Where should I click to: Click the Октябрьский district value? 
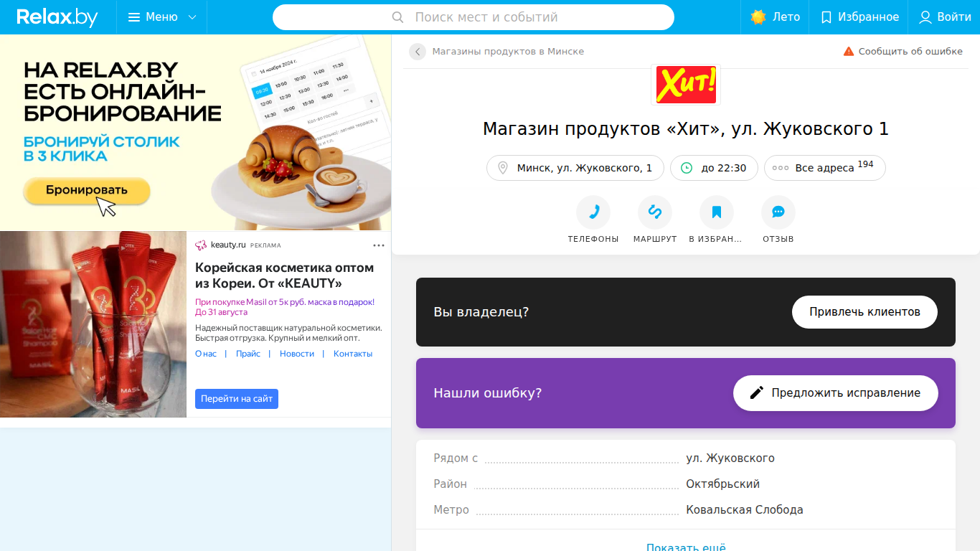tap(723, 484)
